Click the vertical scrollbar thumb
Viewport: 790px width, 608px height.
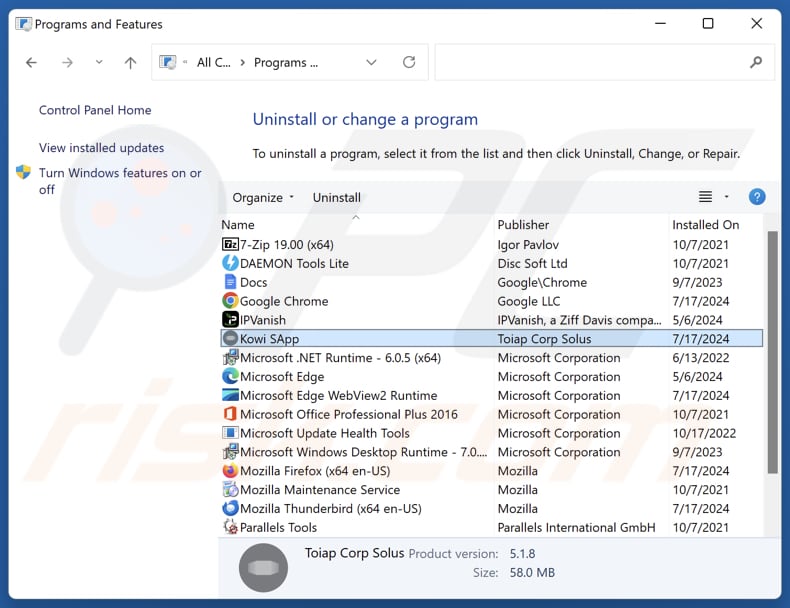click(772, 352)
